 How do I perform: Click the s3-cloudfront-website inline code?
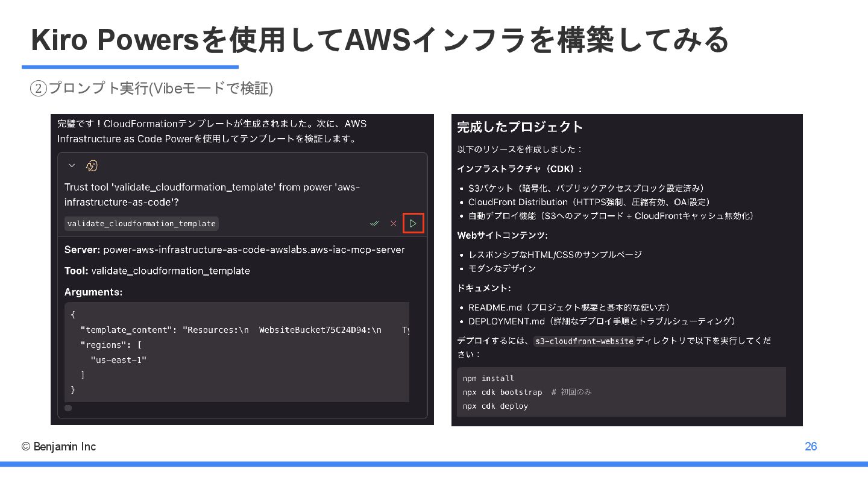pos(584,341)
